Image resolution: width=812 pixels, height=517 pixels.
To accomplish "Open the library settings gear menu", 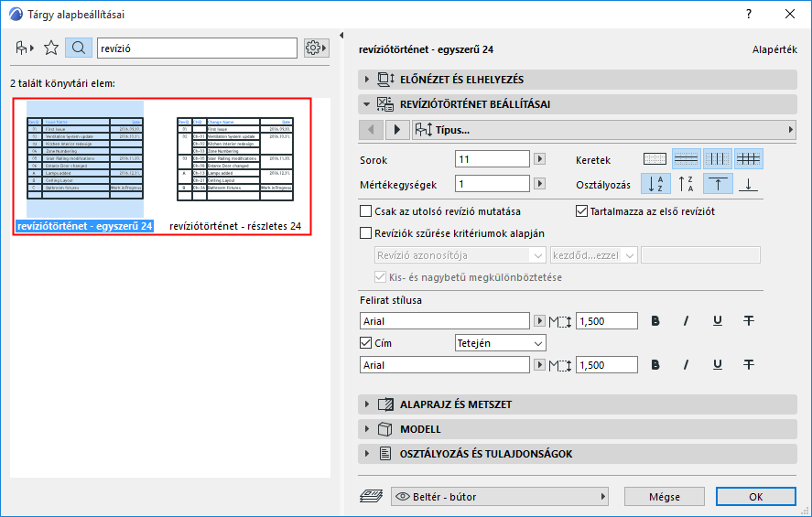I will (x=316, y=48).
